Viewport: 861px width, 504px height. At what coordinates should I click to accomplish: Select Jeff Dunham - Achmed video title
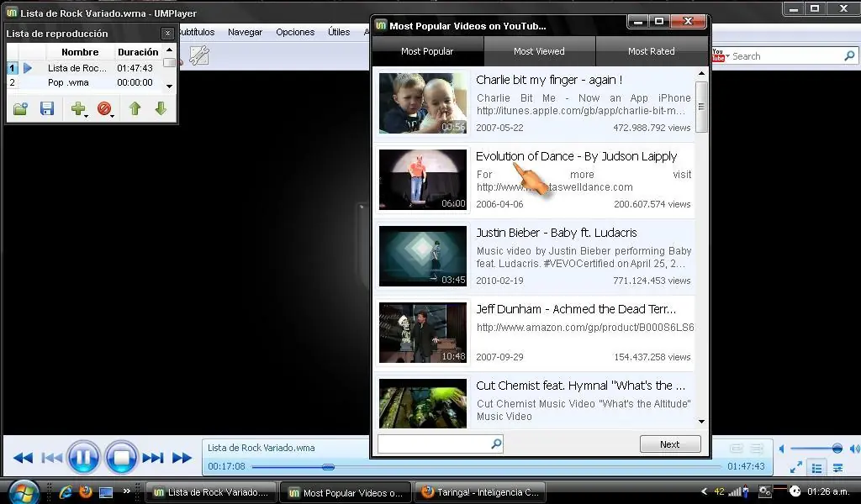[x=576, y=309]
